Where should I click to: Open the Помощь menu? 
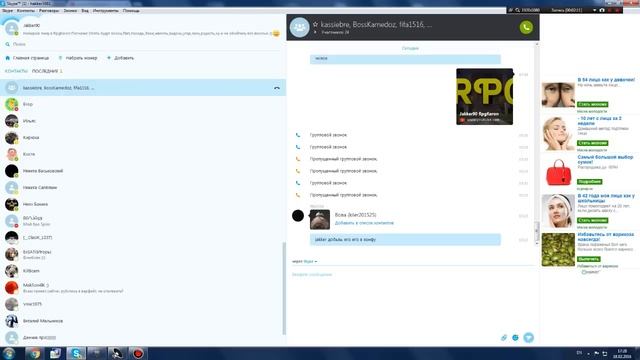click(131, 11)
